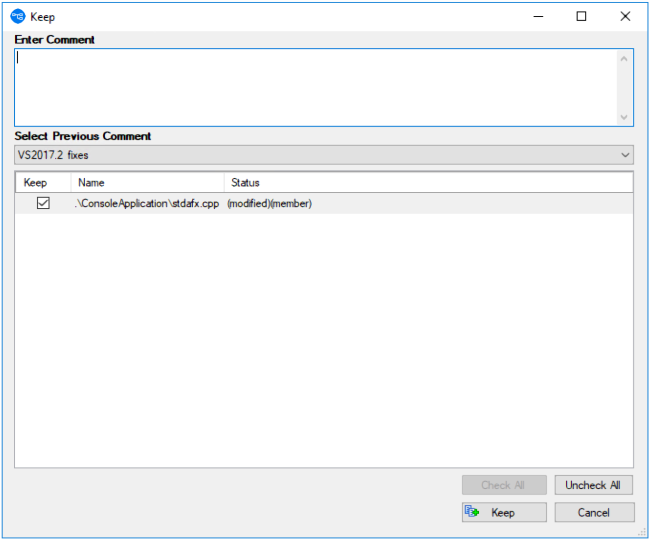The width and height of the screenshot is (650, 540).
Task: Click the comment box scroll down arrow
Action: [x=625, y=117]
